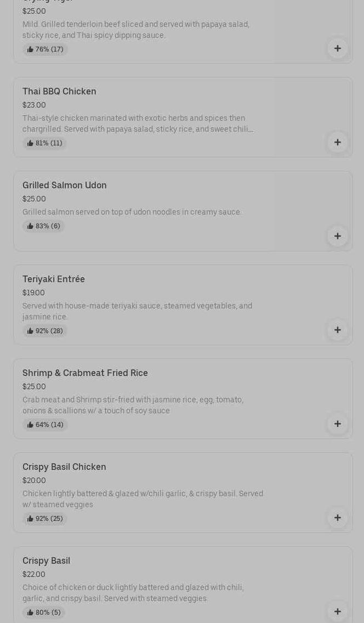Add Crying Tiger to cart with plus icon
Viewport: 364px width, 623px height.
coord(337,48)
